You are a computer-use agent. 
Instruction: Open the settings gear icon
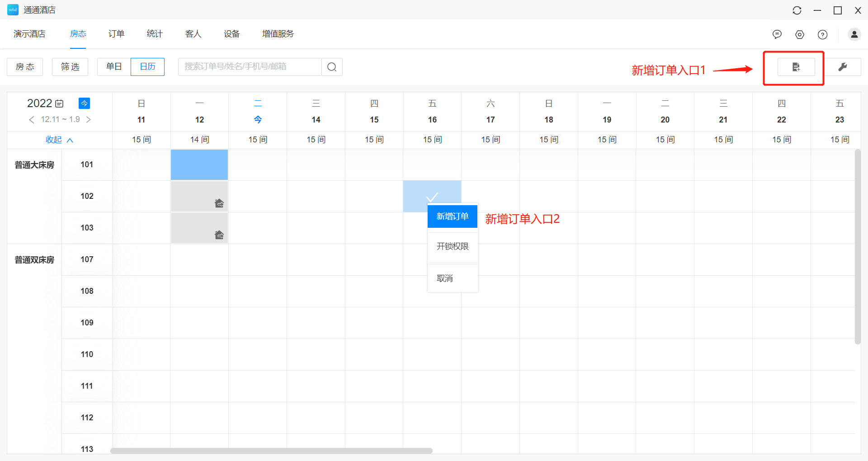pos(800,34)
